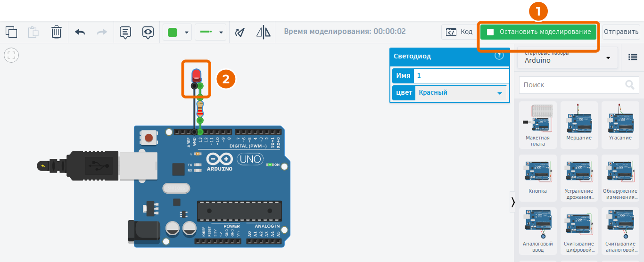Switch to the components list view icon
Screen dimensions: 644x262
click(x=633, y=57)
